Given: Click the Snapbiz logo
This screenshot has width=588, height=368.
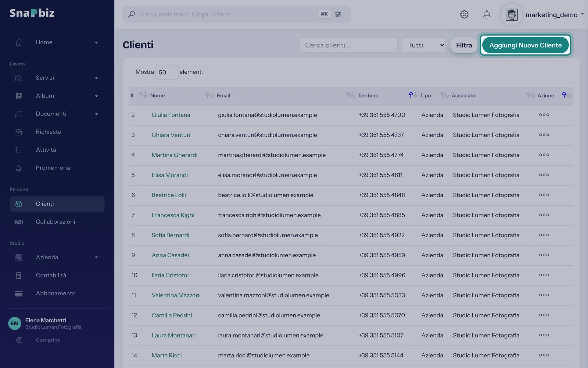Looking at the screenshot, I should coord(32,13).
